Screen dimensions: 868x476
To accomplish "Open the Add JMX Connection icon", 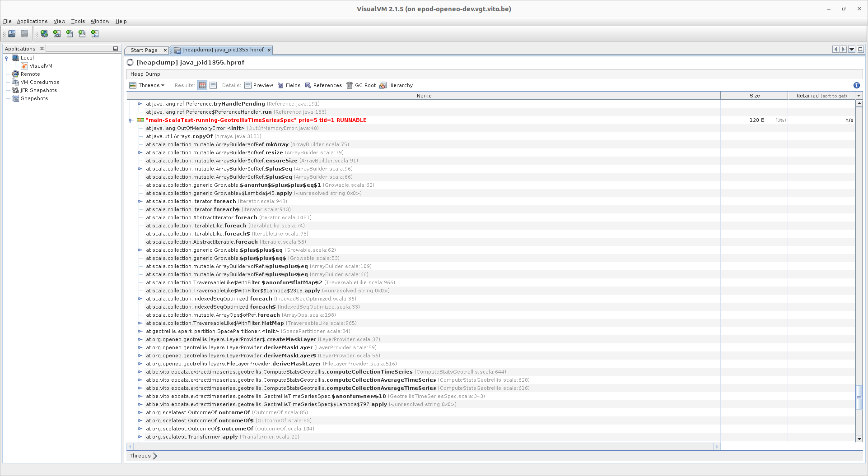I will tap(56, 33).
